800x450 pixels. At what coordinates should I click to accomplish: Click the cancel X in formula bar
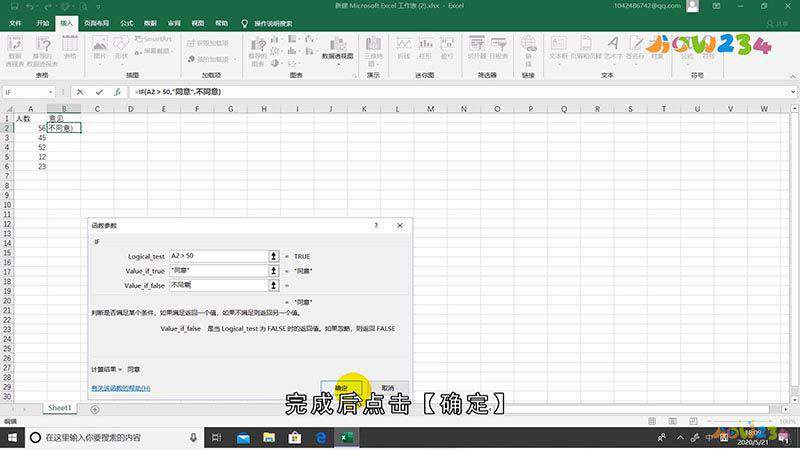point(80,92)
